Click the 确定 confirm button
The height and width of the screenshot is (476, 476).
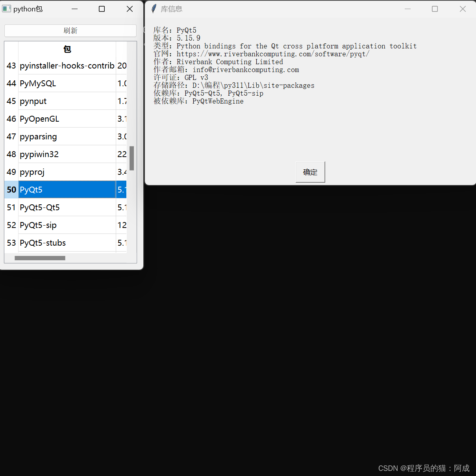coord(310,172)
